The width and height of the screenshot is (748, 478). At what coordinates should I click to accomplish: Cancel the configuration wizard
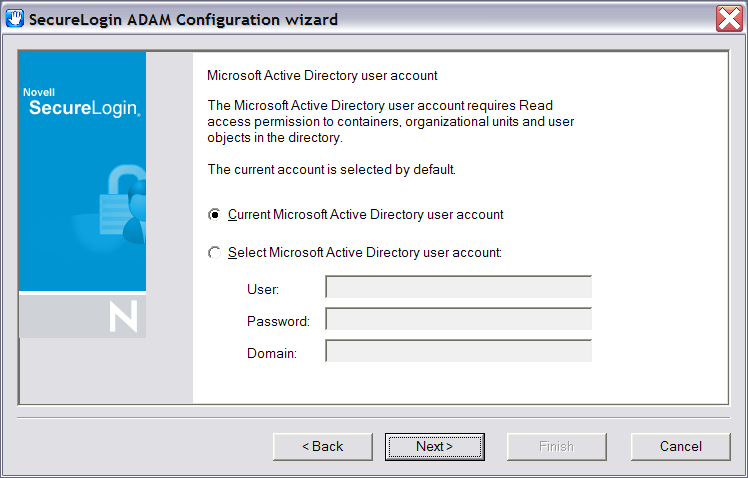(680, 447)
